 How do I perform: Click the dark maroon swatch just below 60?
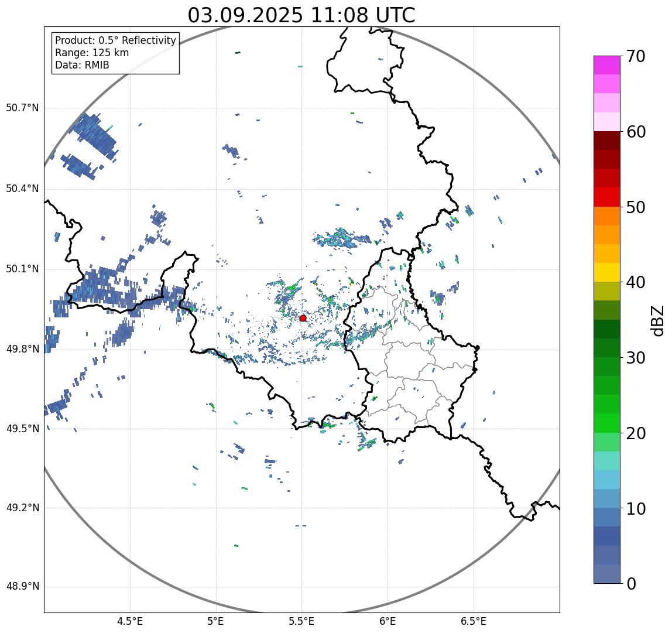tap(607, 141)
